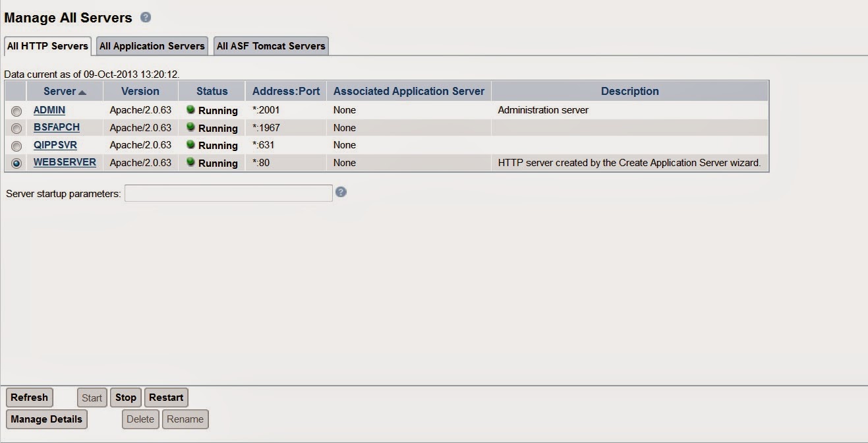Click the Refresh button
The image size is (868, 443).
tap(29, 397)
